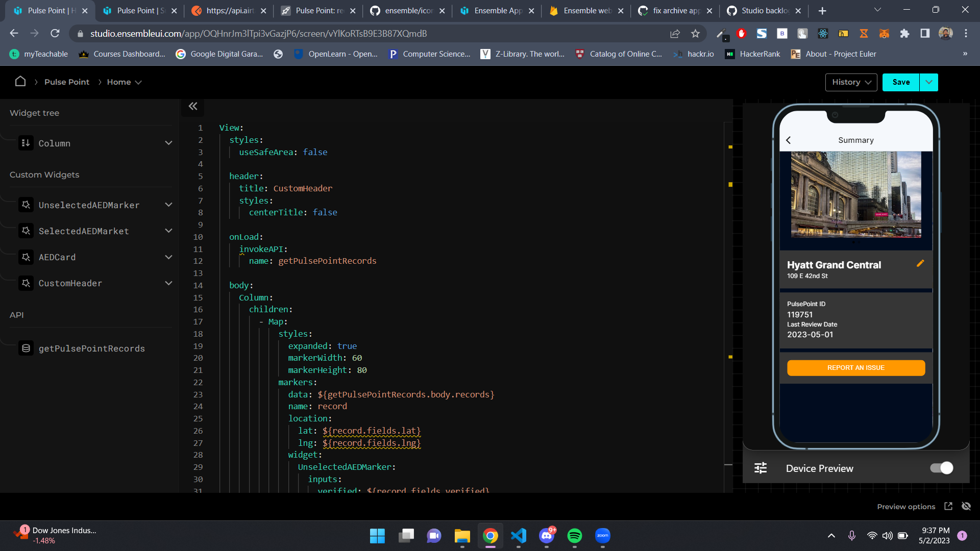The height and width of the screenshot is (551, 980).
Task: Launch Spotify from the taskbar
Action: point(575,536)
